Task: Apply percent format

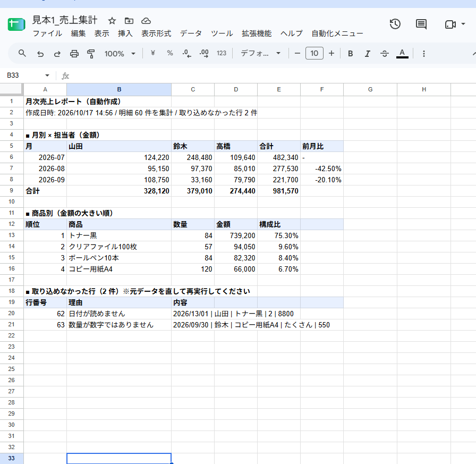Action: coord(169,54)
